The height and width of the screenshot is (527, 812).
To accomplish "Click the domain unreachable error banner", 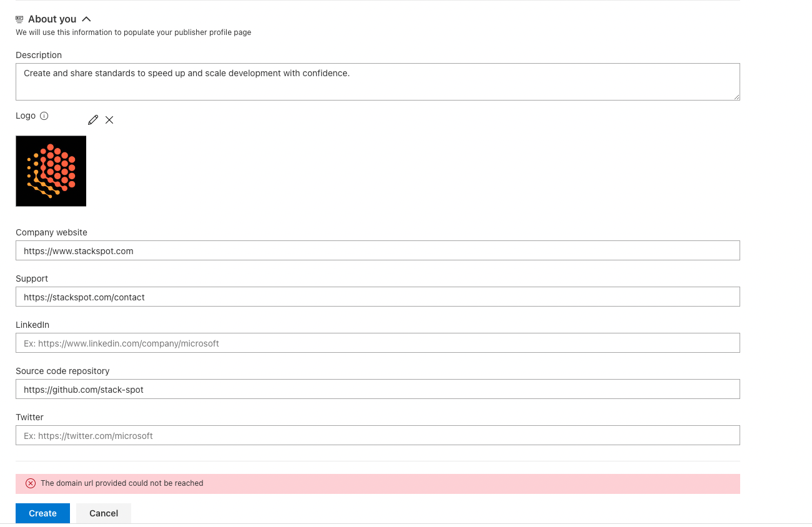I will 378,483.
